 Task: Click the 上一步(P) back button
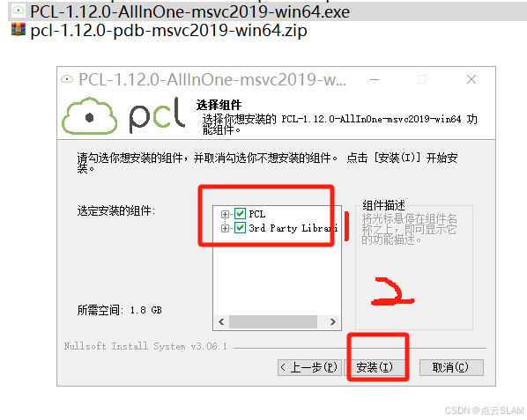pos(309,367)
